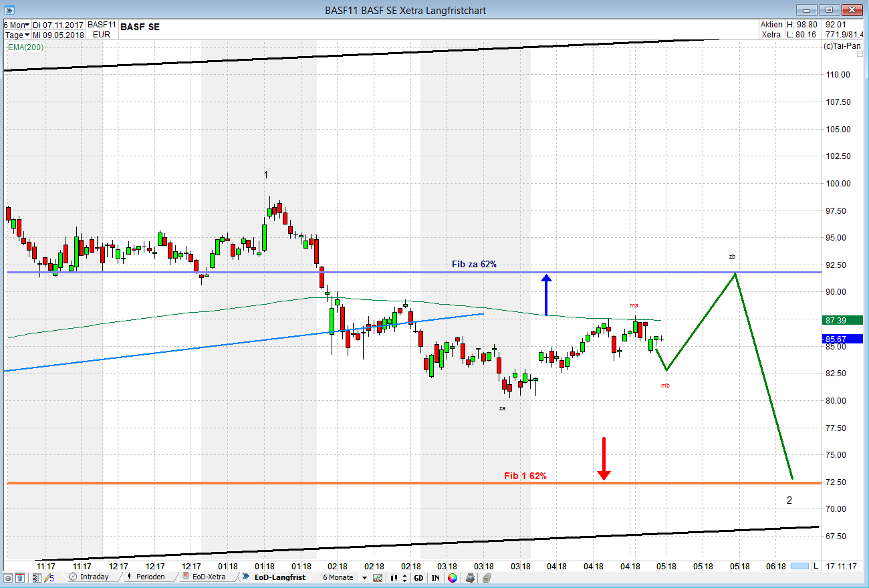Click the EUR currency label
This screenshot has width=869, height=588.
pyautogui.click(x=102, y=35)
